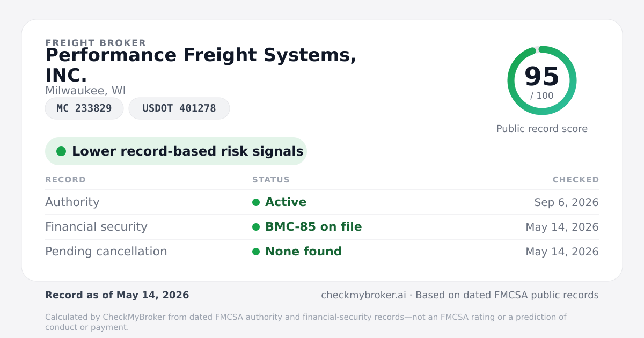This screenshot has height=338, width=644.
Task: Click the 95 score number
Action: coord(542,76)
